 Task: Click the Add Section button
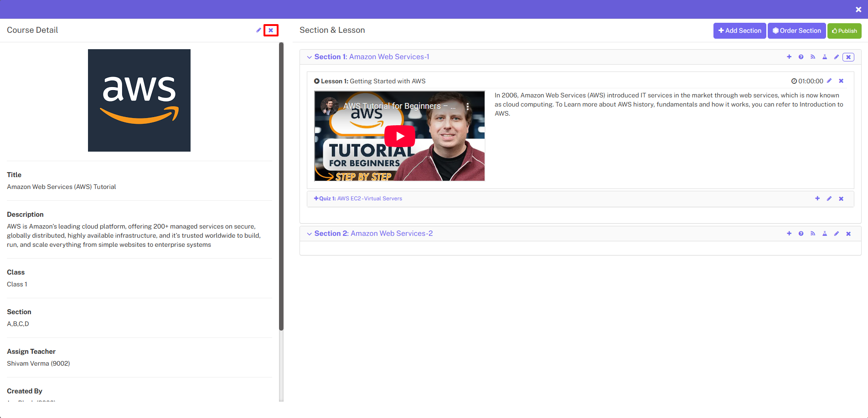(739, 31)
